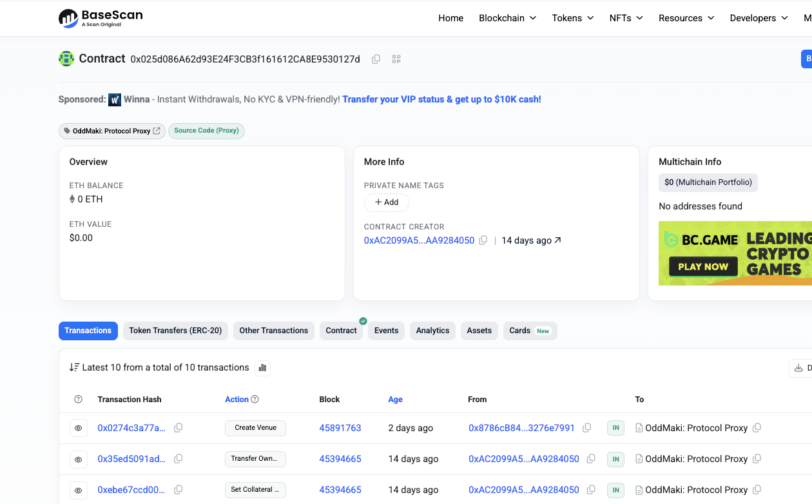Copy the From address 0x8786cB84...3276e7991
This screenshot has width=812, height=504.
[587, 428]
